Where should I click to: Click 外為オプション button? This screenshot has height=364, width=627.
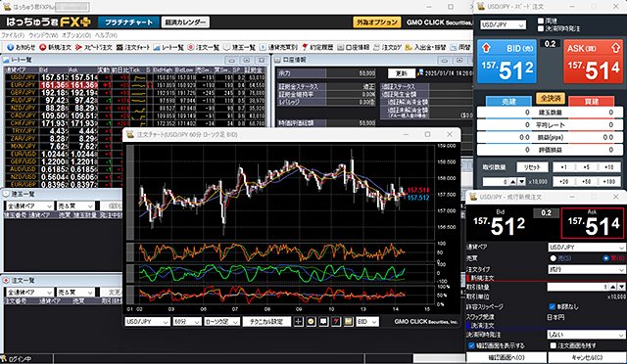376,23
